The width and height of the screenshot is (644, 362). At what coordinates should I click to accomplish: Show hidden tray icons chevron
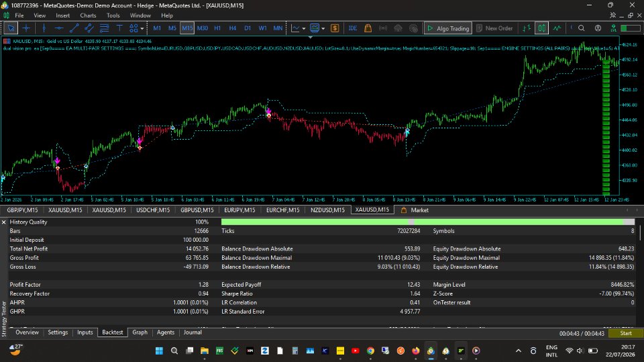click(519, 351)
